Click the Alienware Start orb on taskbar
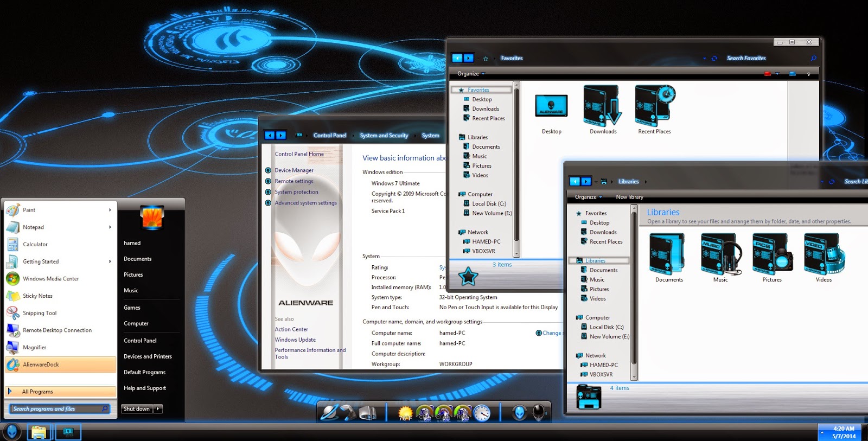 click(12, 432)
